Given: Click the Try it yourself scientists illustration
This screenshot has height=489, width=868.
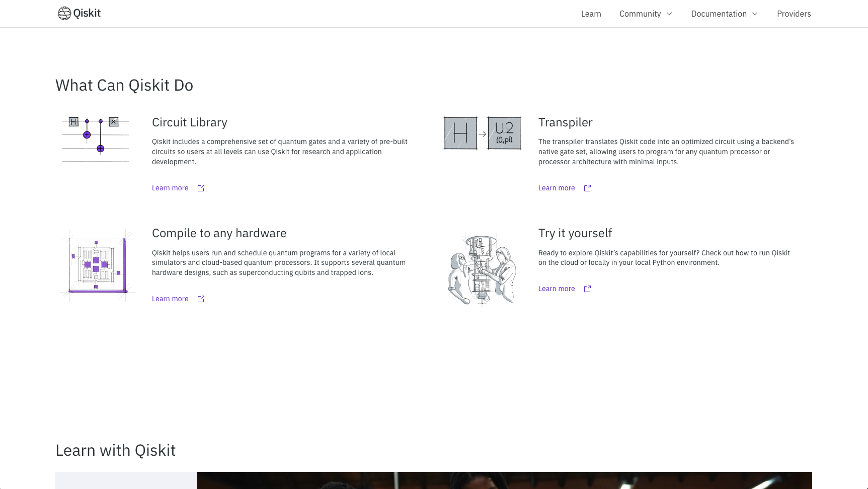Looking at the screenshot, I should coord(482,268).
